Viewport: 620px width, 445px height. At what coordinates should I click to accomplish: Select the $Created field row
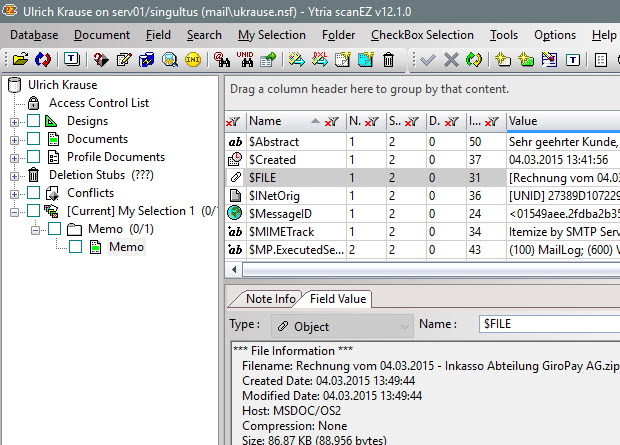tap(422, 159)
